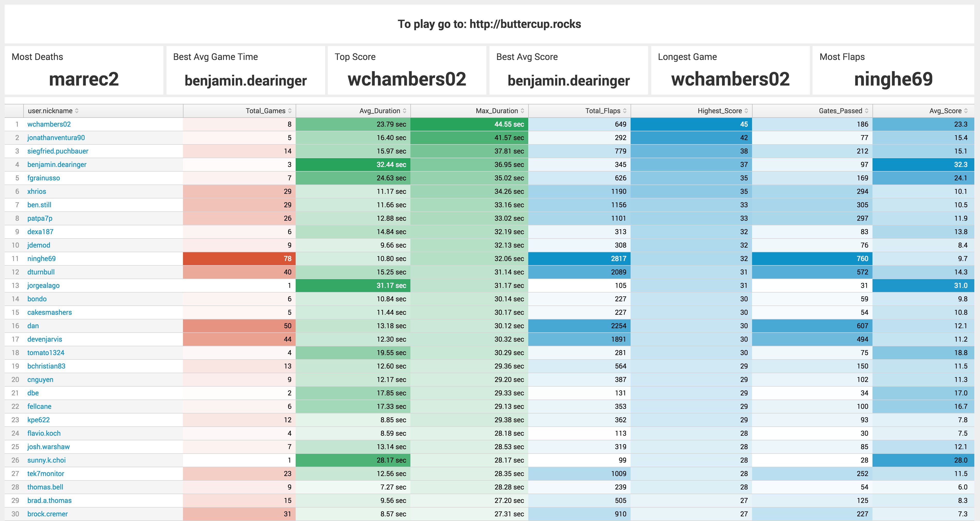The width and height of the screenshot is (980, 521).
Task: Click sort arrows icon beside Max_Duration
Action: [x=522, y=111]
